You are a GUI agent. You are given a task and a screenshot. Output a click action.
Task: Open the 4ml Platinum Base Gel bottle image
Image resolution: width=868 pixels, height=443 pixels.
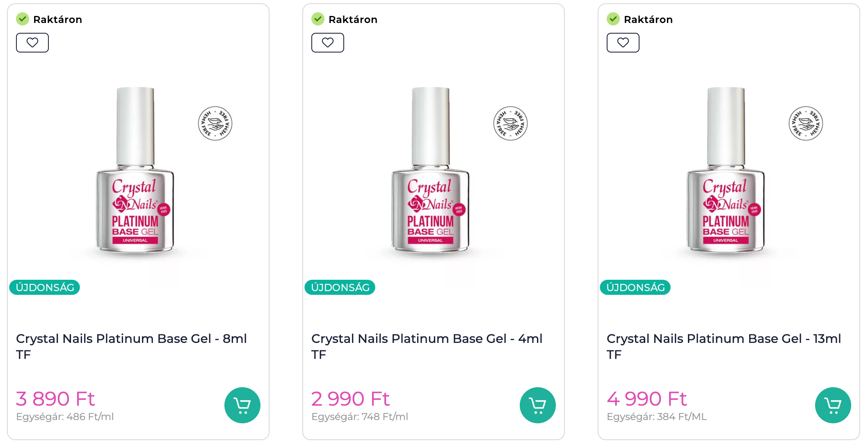[430, 172]
